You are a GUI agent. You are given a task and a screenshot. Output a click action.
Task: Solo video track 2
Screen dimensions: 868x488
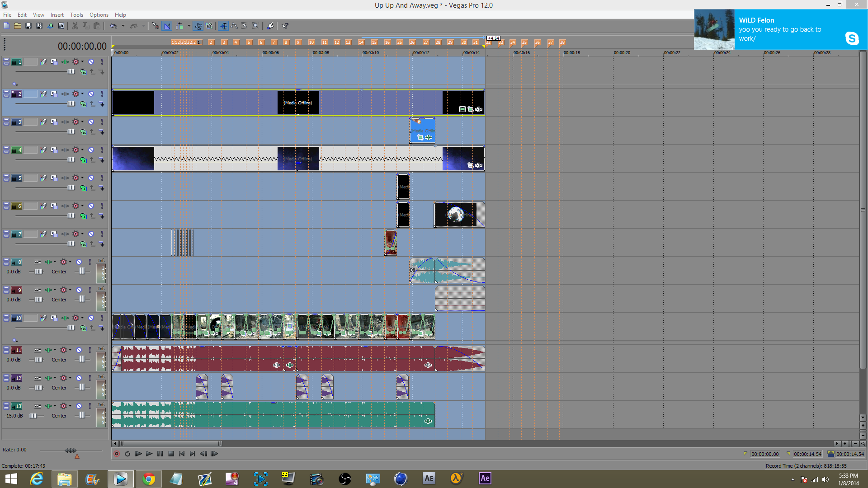pos(102,94)
